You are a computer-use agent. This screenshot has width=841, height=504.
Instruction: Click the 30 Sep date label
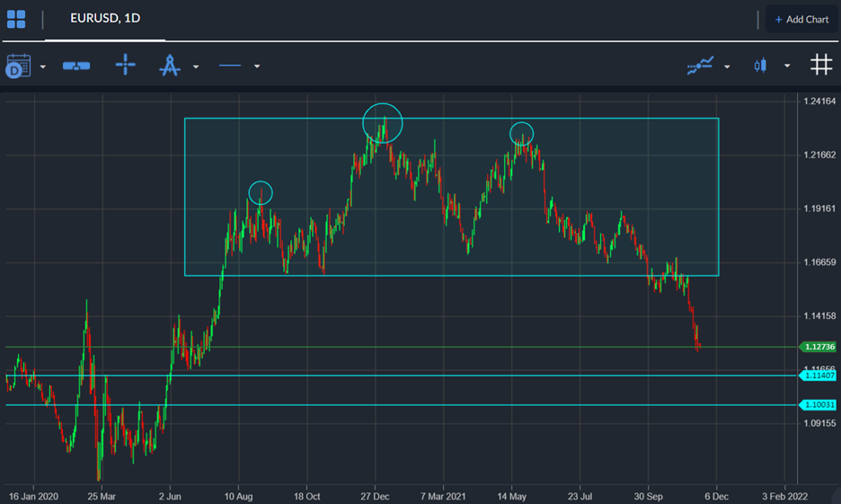[648, 497]
